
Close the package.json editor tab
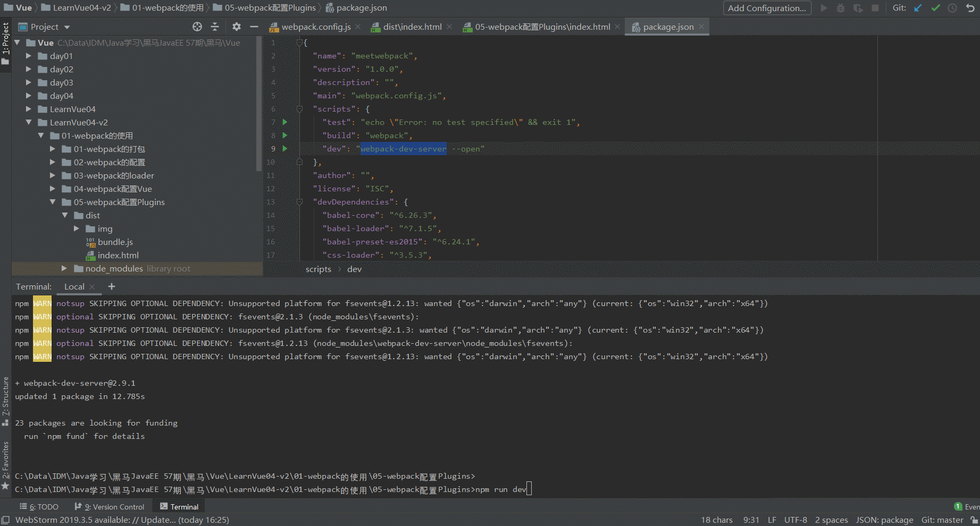click(701, 27)
